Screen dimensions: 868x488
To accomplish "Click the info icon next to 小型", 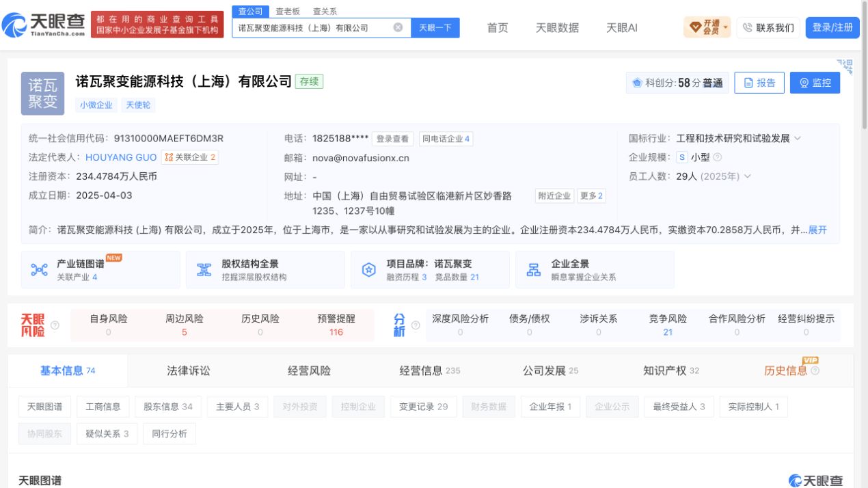I will pyautogui.click(x=718, y=157).
